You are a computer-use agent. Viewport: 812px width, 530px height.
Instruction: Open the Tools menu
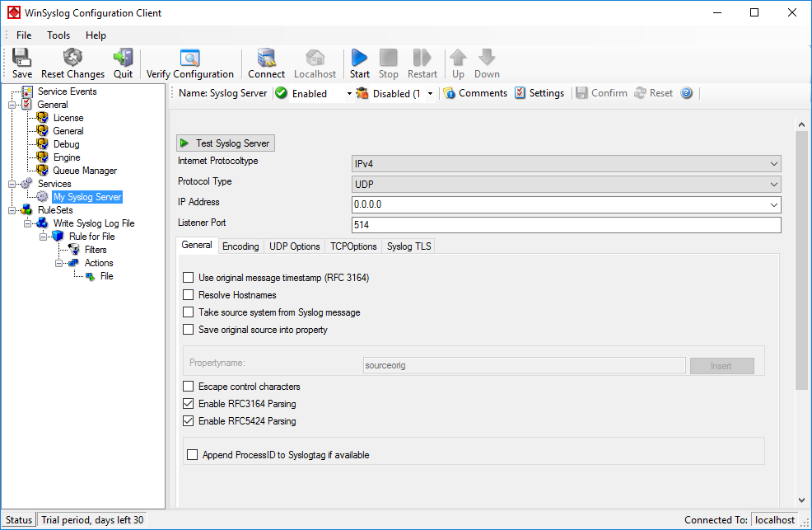[x=58, y=35]
